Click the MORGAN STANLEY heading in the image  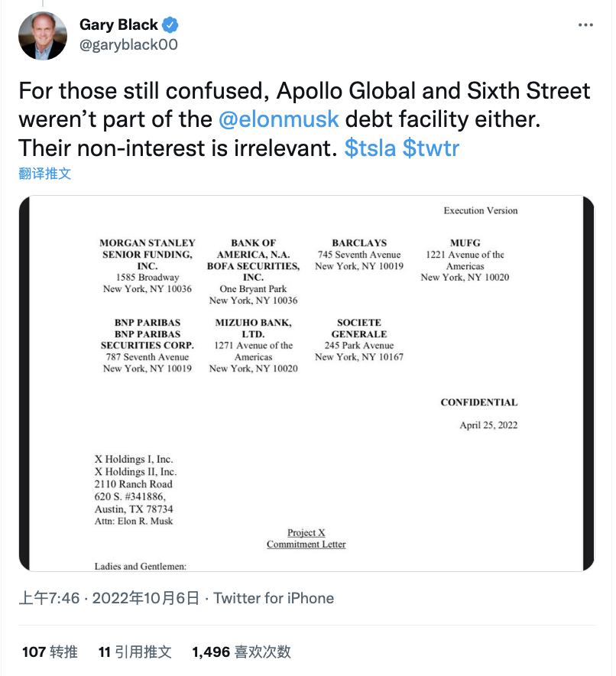[148, 242]
